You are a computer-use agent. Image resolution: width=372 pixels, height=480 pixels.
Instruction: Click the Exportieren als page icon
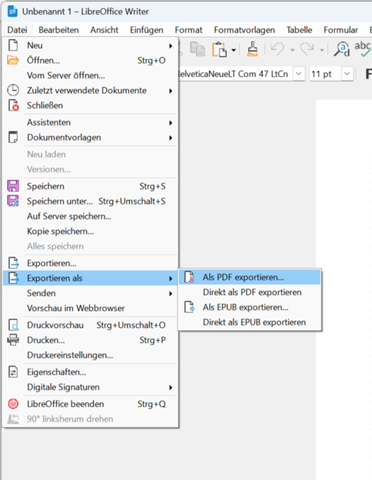point(13,278)
